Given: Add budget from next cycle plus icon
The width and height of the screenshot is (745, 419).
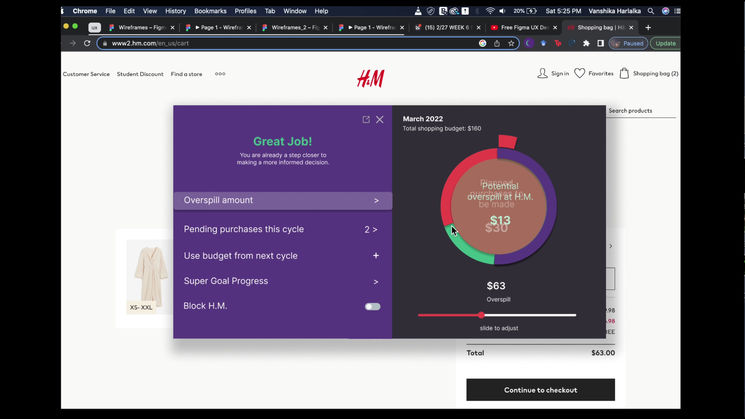Looking at the screenshot, I should (x=376, y=256).
